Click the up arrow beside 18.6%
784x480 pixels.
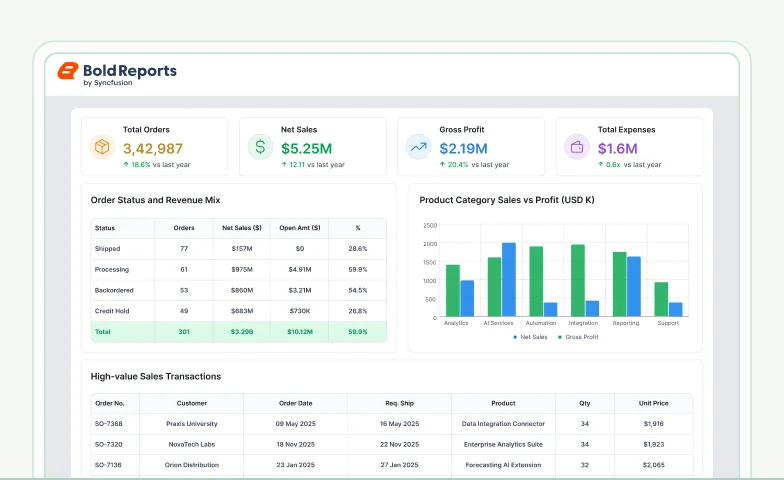pyautogui.click(x=126, y=164)
